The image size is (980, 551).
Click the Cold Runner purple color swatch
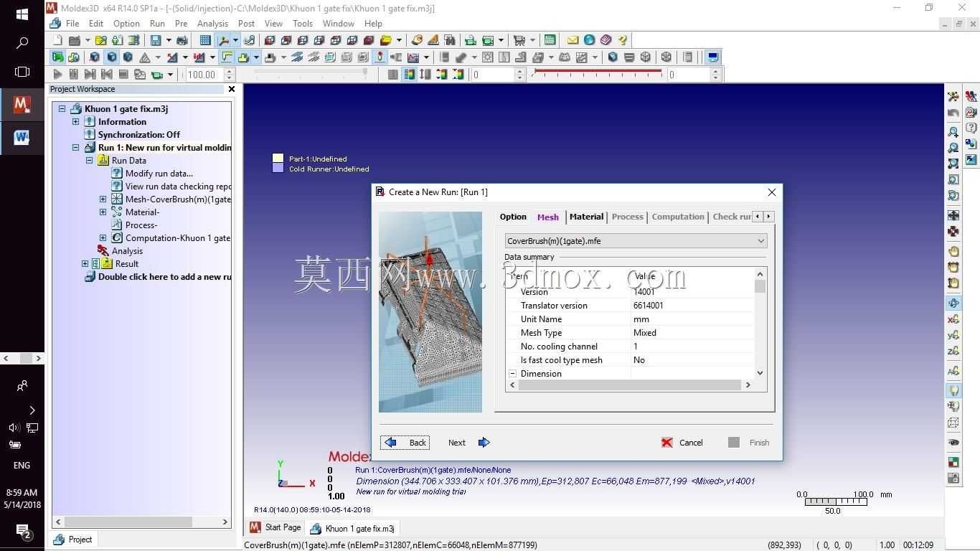coord(278,169)
